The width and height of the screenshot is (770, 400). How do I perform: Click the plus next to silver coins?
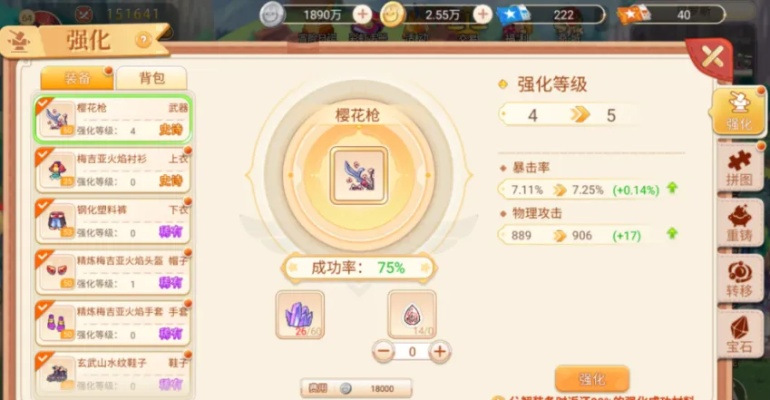pyautogui.click(x=362, y=15)
